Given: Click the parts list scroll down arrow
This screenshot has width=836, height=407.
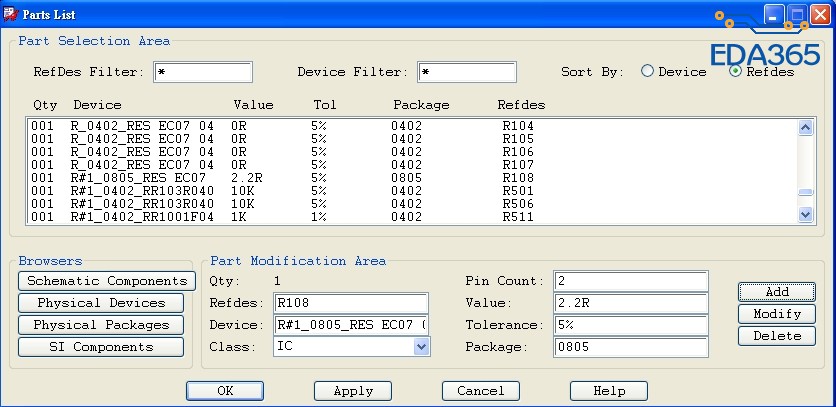Looking at the screenshot, I should point(805,214).
